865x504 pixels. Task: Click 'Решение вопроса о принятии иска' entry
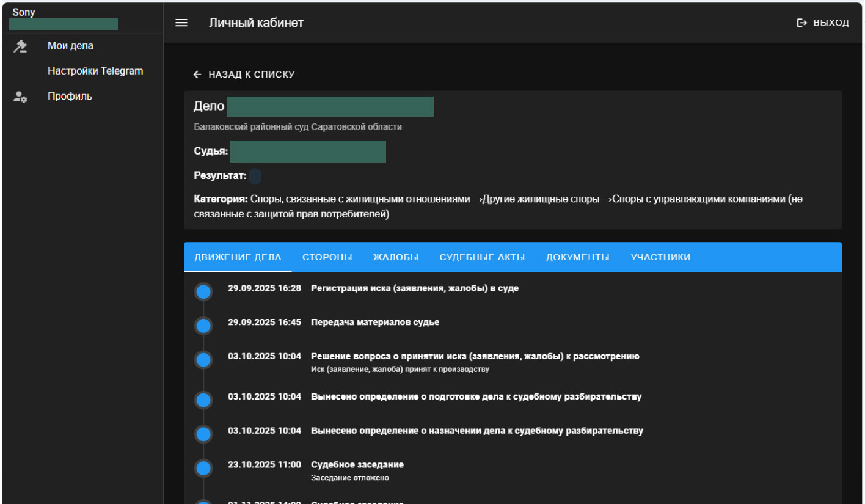tap(475, 356)
